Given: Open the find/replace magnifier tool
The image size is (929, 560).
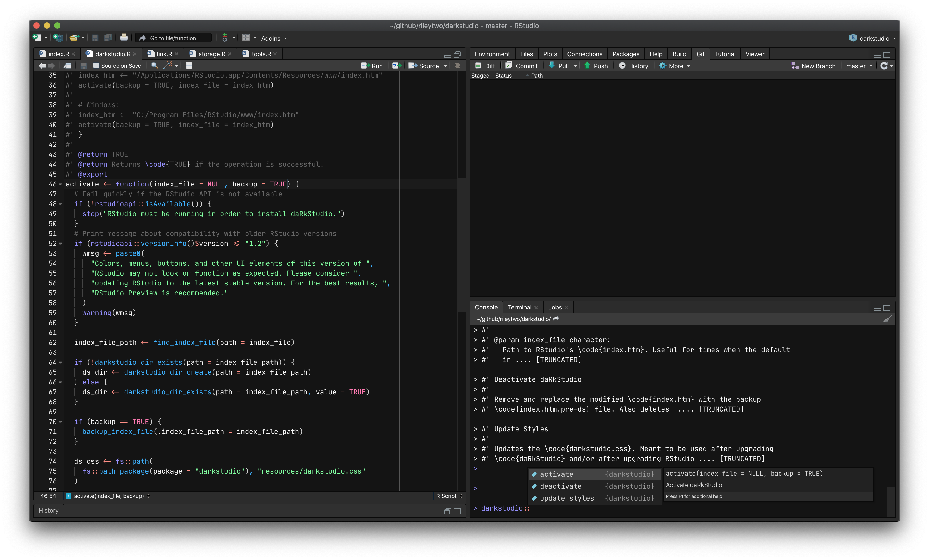Looking at the screenshot, I should point(155,66).
